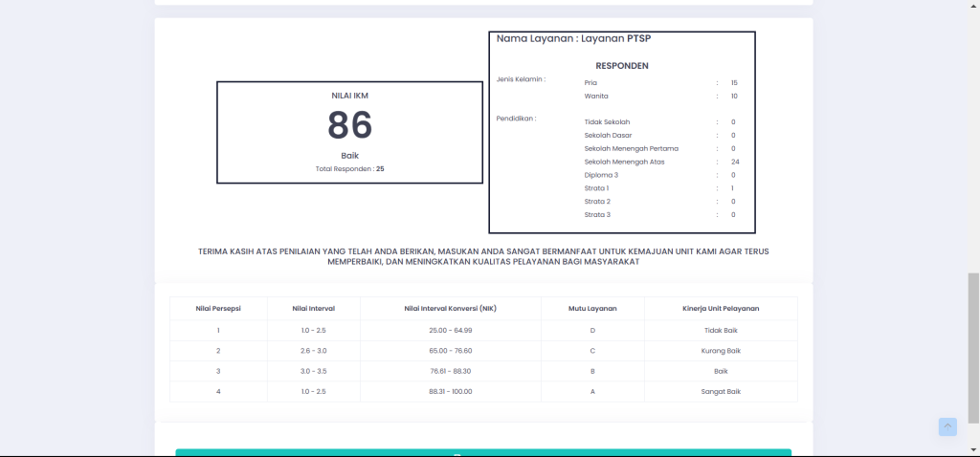This screenshot has height=457, width=980.
Task: Click the NILAI IKM heading
Action: point(349,96)
